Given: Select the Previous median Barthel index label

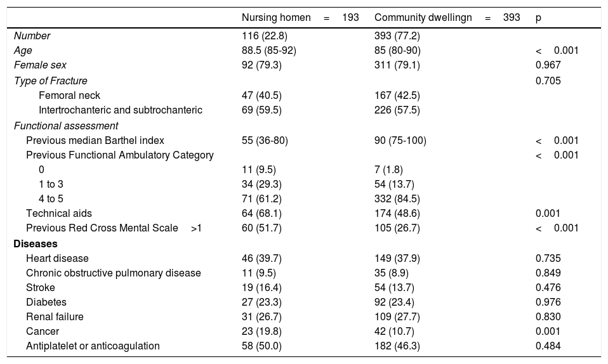Looking at the screenshot, I should 95,140.
